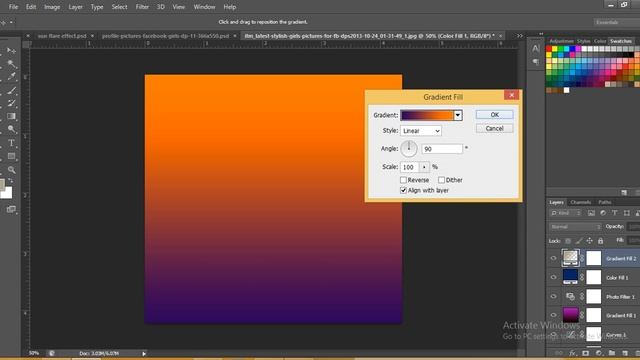Edit the gradient preview bar
The height and width of the screenshot is (360, 640).
(427, 116)
